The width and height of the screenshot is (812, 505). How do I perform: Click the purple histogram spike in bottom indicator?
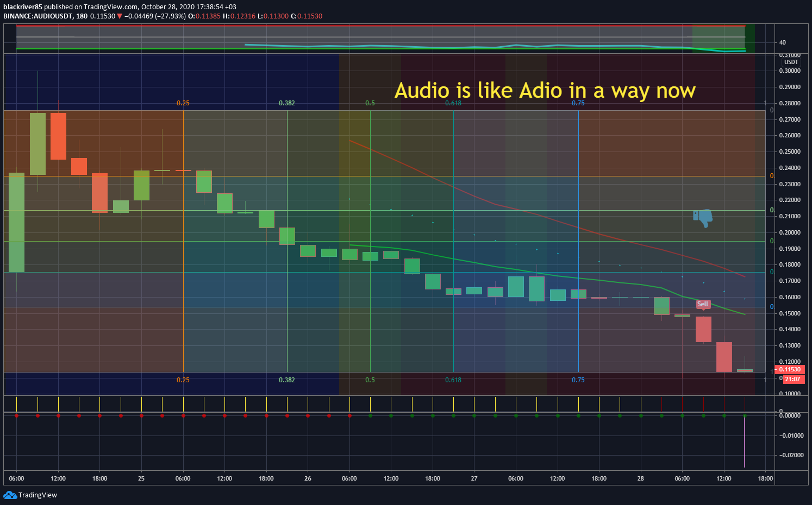745,441
